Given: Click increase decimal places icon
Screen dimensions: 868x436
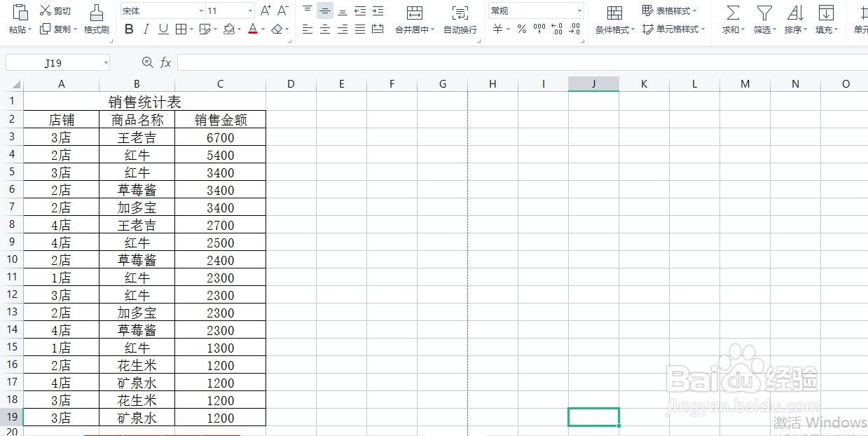Looking at the screenshot, I should pyautogui.click(x=557, y=29).
